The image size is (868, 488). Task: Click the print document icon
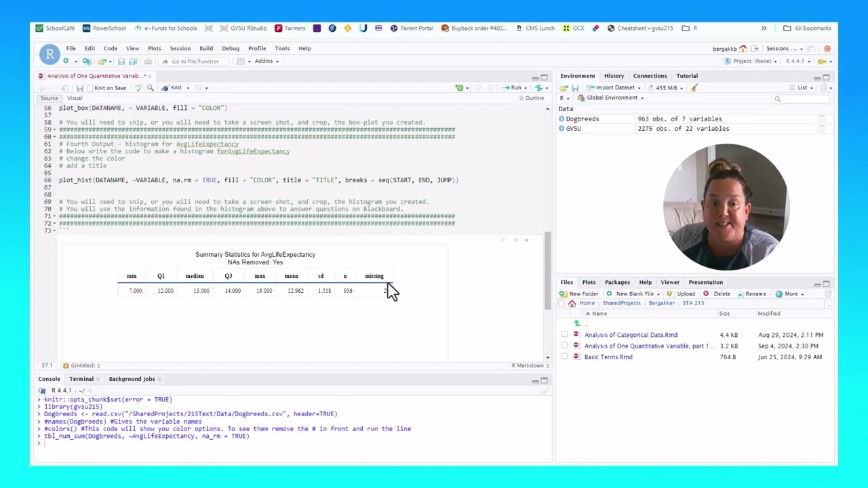[x=148, y=61]
